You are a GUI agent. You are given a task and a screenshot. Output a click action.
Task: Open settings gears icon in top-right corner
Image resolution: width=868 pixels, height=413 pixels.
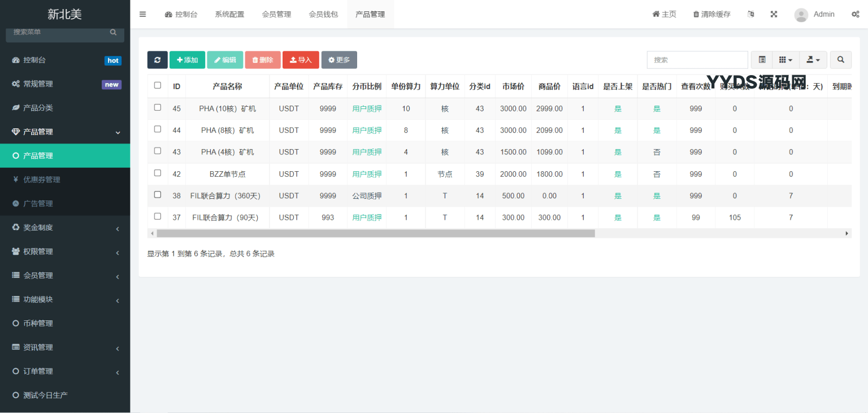(855, 14)
